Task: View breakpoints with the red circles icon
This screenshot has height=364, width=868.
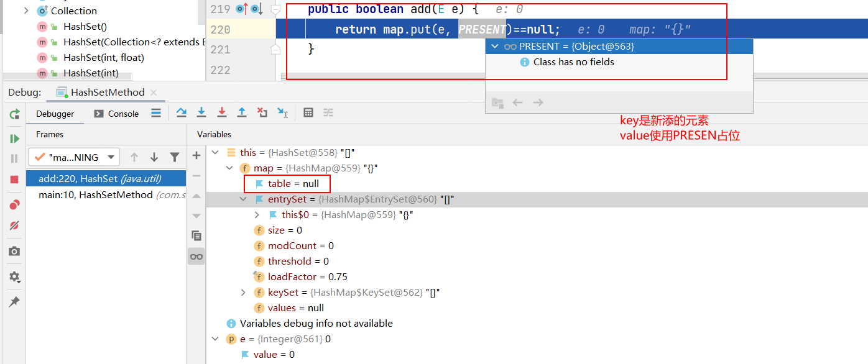Action: coord(14,204)
